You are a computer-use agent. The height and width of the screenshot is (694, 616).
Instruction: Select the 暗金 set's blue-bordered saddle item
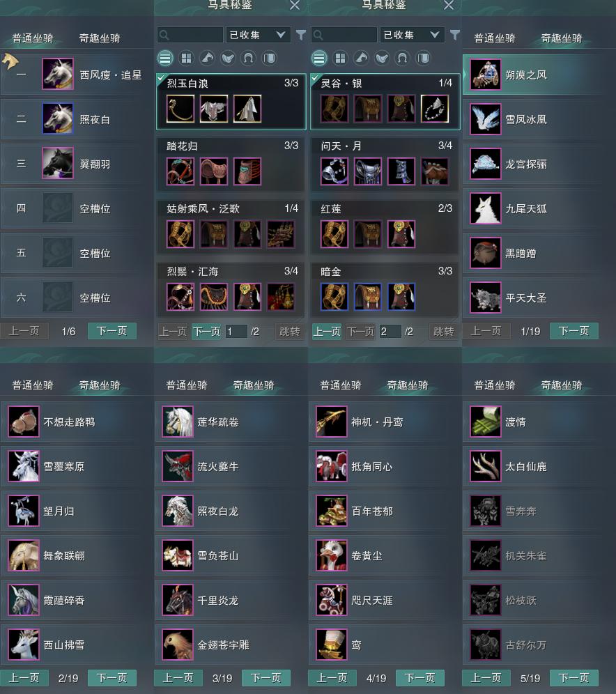pos(368,297)
